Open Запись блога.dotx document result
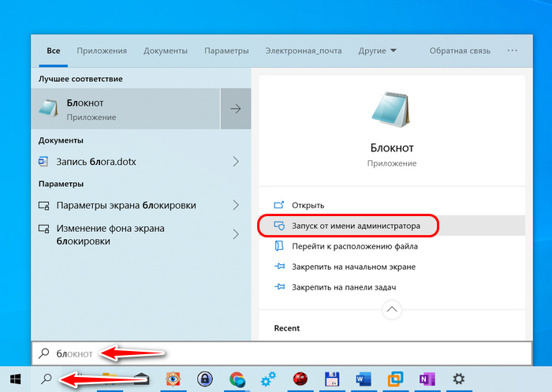The image size is (552, 392). pos(141,162)
